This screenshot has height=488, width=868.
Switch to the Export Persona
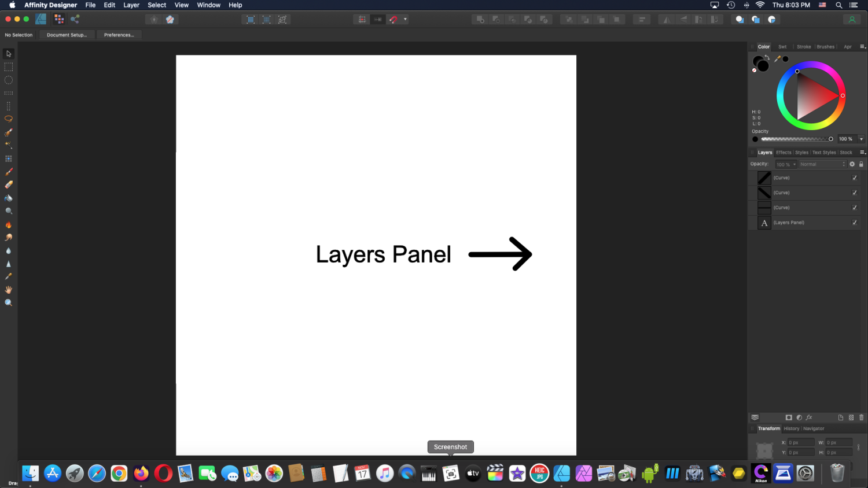75,19
